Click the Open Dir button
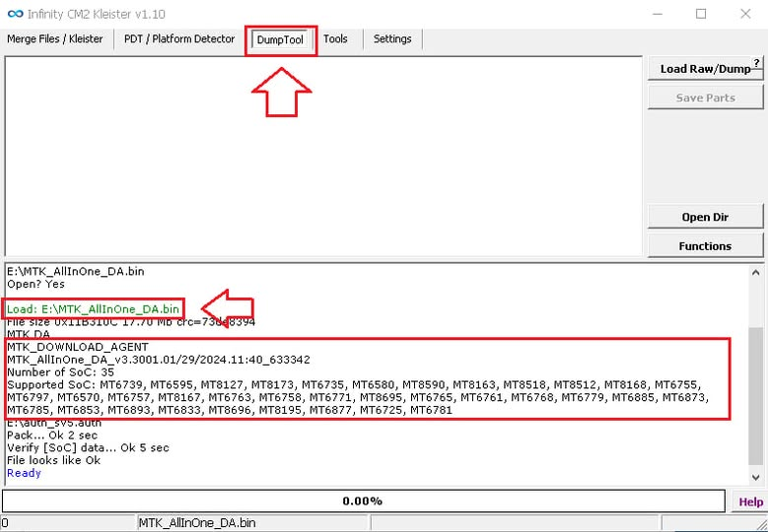The width and height of the screenshot is (768, 532). pos(705,217)
